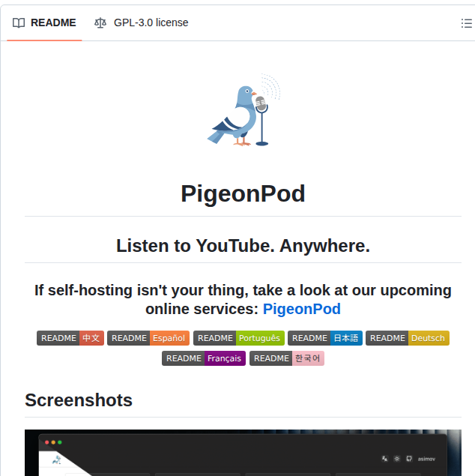Click the license scales icon

click(x=100, y=22)
